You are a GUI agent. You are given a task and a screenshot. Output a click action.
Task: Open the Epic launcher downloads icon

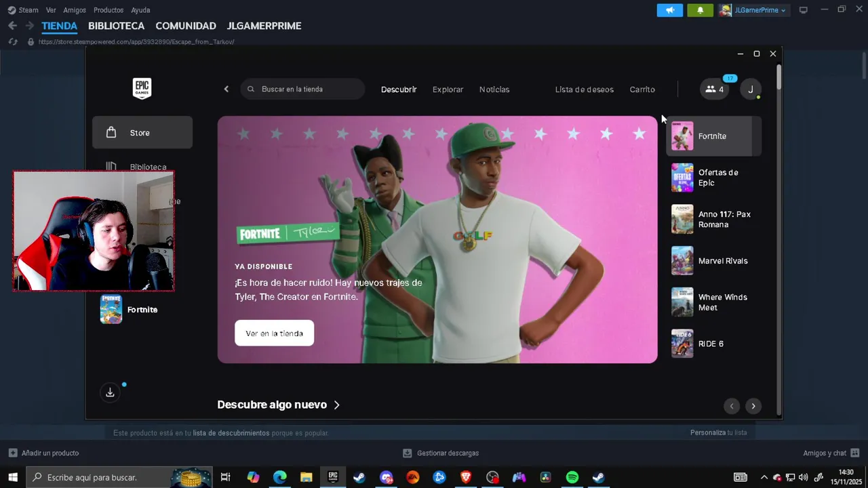[110, 392]
